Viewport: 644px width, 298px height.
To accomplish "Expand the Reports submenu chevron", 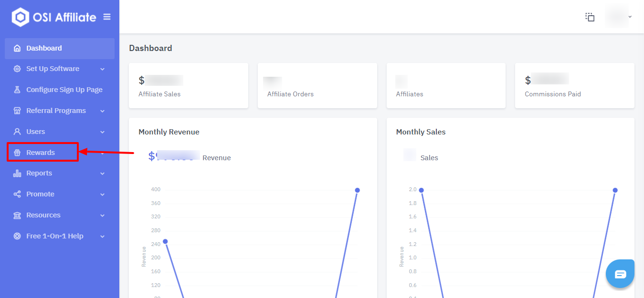I will point(103,174).
